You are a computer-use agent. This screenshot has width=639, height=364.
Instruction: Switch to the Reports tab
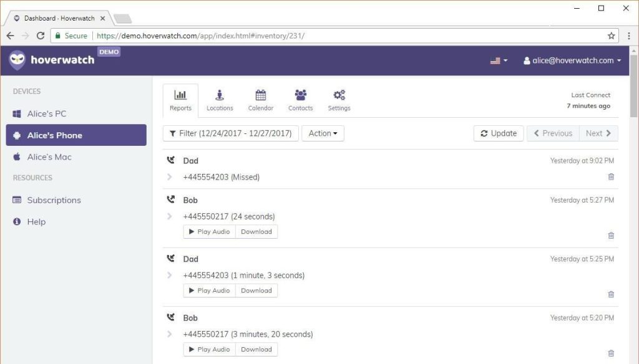(180, 100)
